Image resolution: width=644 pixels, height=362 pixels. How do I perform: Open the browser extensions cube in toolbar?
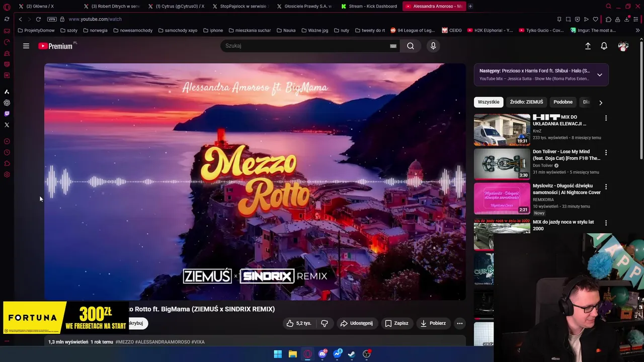(608, 19)
